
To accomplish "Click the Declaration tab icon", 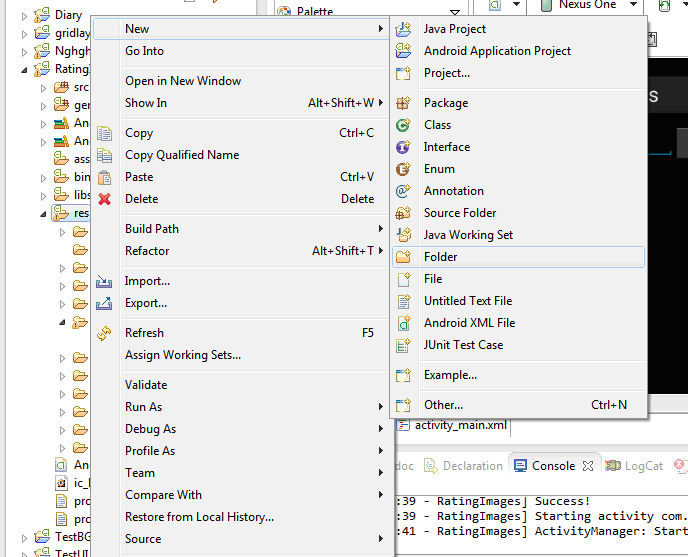I will (x=431, y=466).
